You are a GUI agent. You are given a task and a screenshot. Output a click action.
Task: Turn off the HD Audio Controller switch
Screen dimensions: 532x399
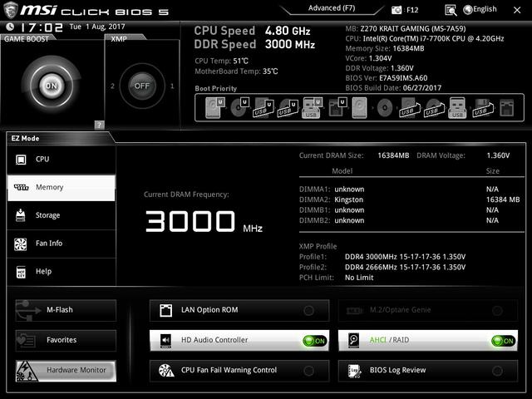315,341
